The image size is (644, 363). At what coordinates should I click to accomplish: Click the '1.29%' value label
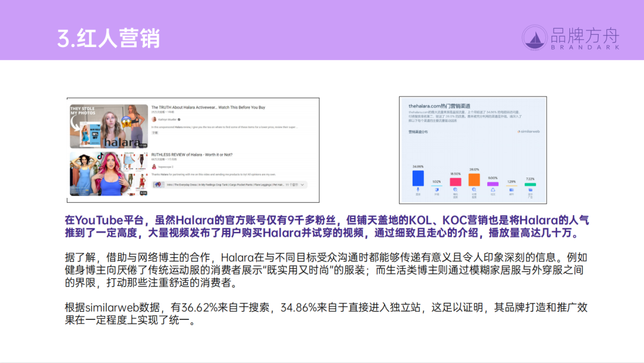click(512, 181)
